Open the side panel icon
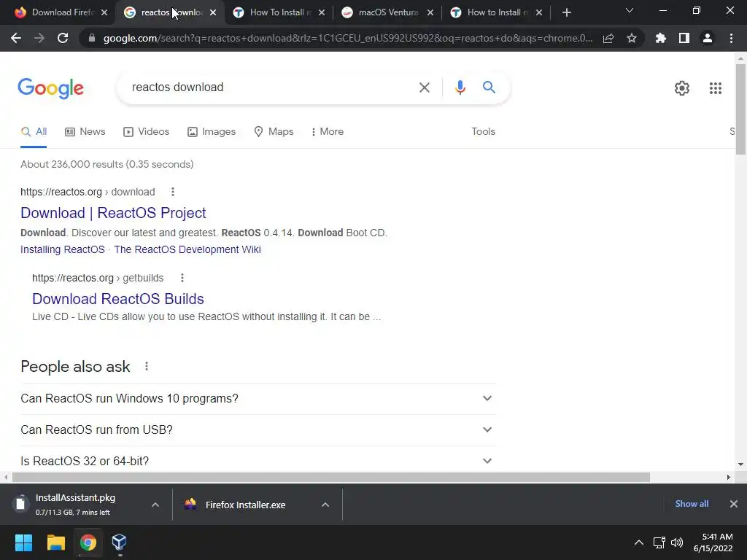Image resolution: width=747 pixels, height=560 pixels. (684, 38)
